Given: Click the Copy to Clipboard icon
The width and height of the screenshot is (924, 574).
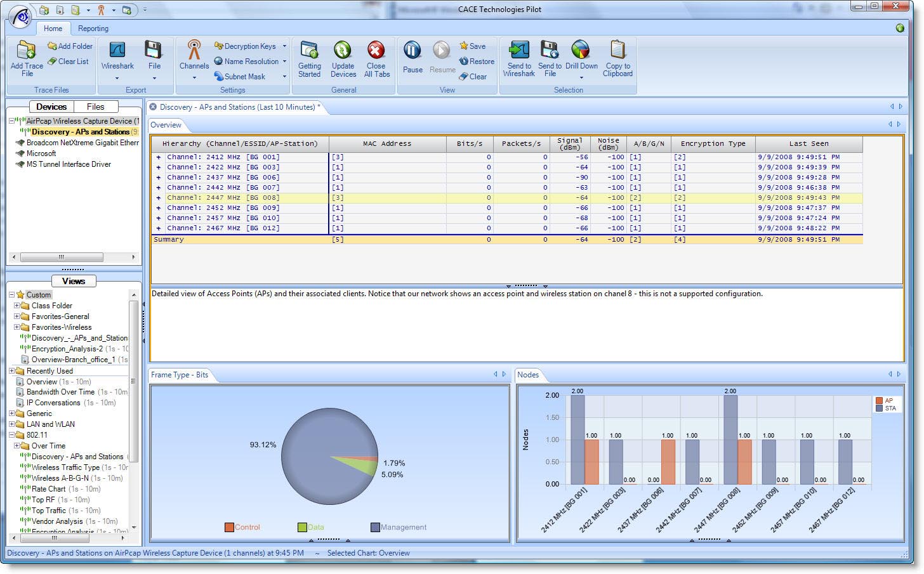Looking at the screenshot, I should 617,49.
